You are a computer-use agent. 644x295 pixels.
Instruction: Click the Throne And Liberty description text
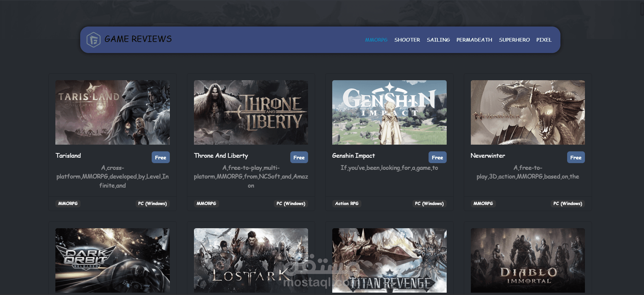click(251, 177)
